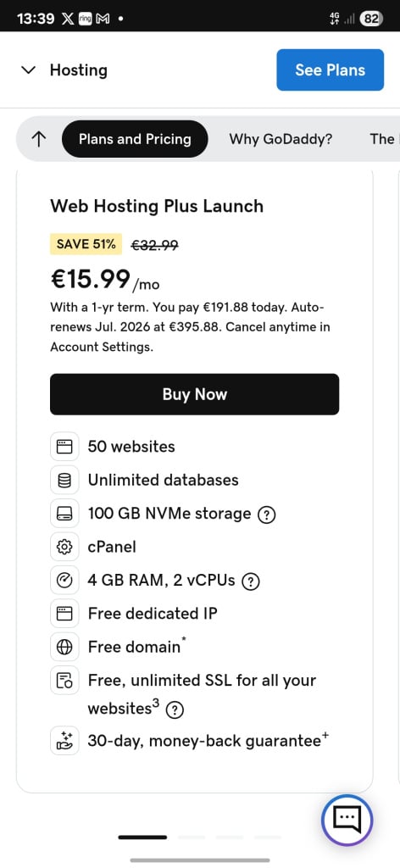Expand the Hosting section label
Image resolution: width=400 pixels, height=868 pixels.
tap(79, 70)
